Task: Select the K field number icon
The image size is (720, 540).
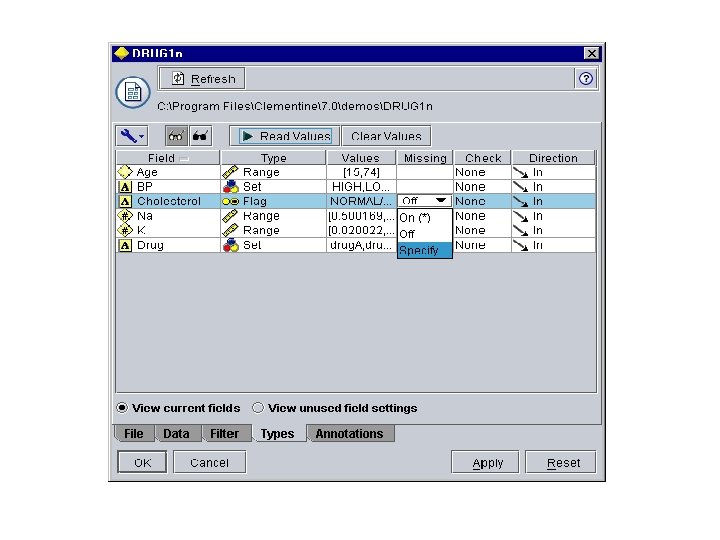Action: tap(125, 230)
